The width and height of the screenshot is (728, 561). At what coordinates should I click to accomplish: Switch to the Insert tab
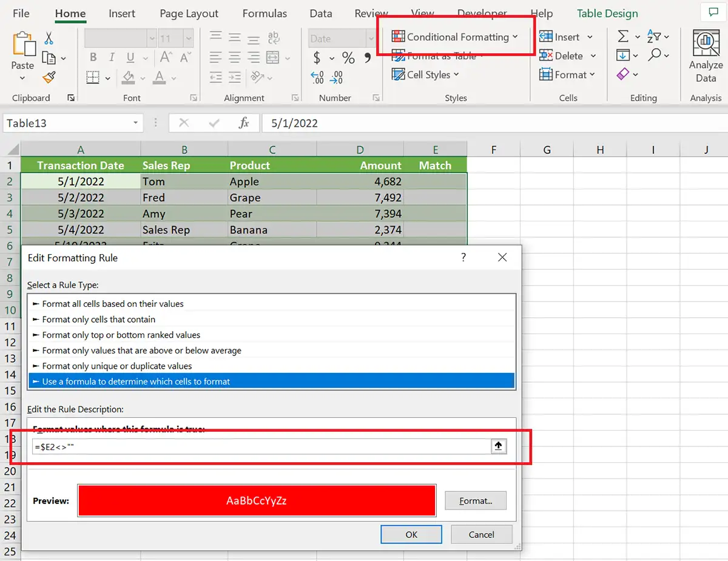coord(122,13)
